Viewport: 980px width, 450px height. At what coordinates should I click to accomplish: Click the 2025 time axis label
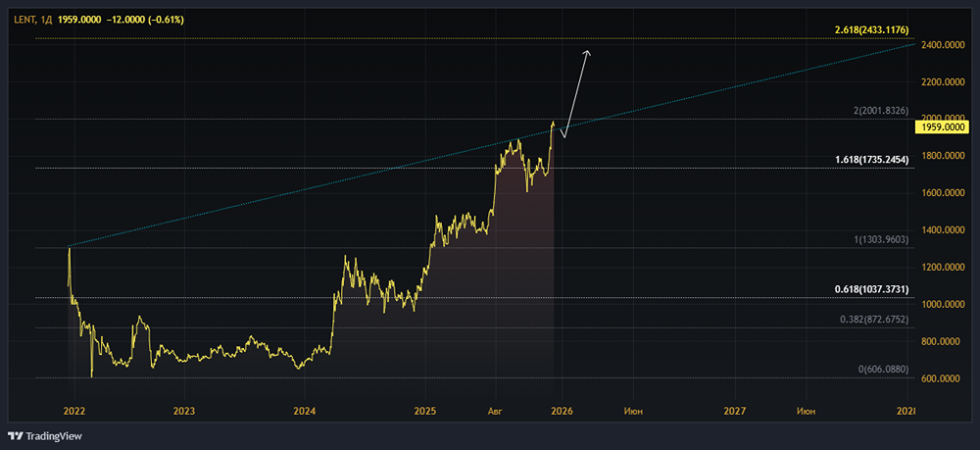(x=424, y=411)
